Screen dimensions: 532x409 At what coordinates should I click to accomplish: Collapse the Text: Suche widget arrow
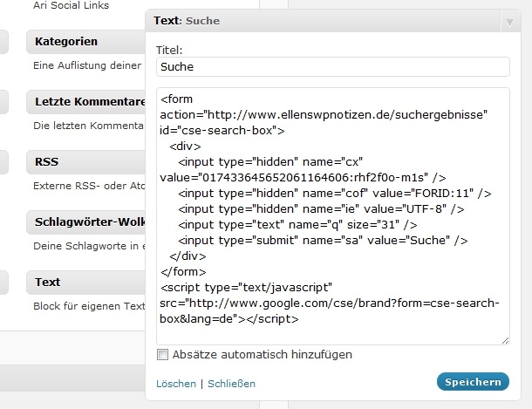coord(509,22)
